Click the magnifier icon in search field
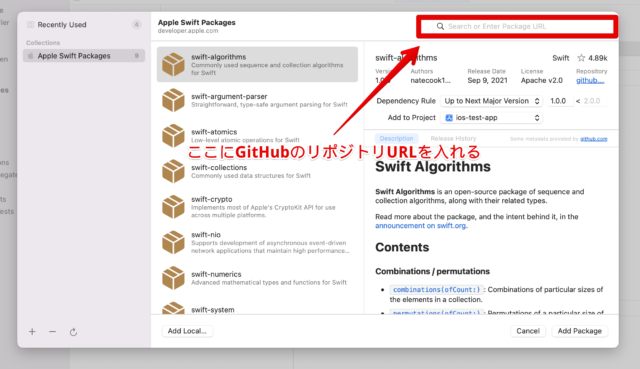Viewport: 640px width, 369px height. coord(440,27)
